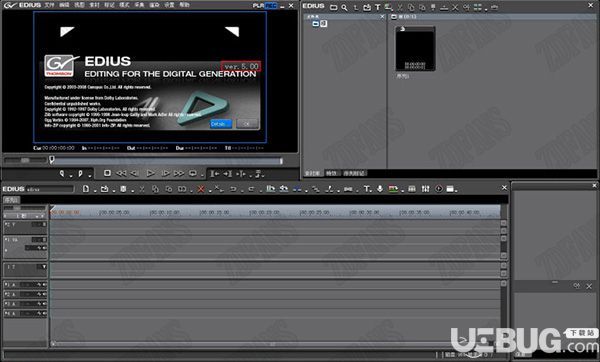Click the microphone voice-over icon
Viewport: 600px width, 362px height.
pos(380,189)
